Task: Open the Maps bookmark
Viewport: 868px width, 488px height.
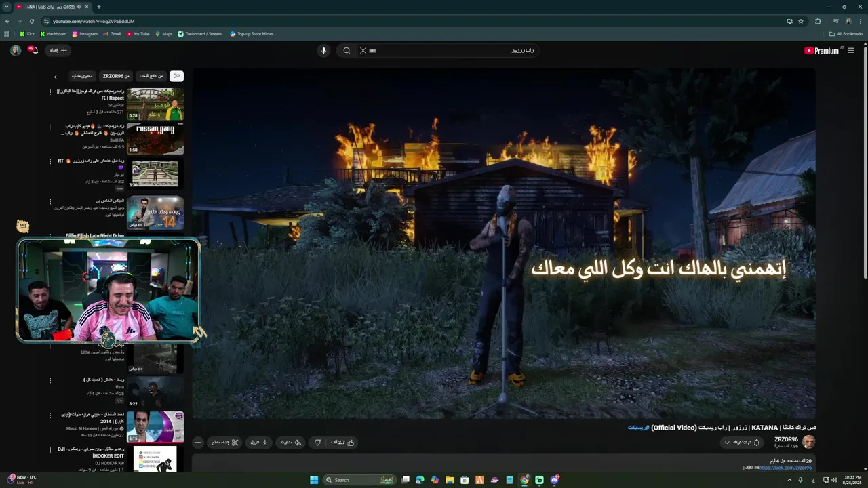Action: click(x=163, y=34)
